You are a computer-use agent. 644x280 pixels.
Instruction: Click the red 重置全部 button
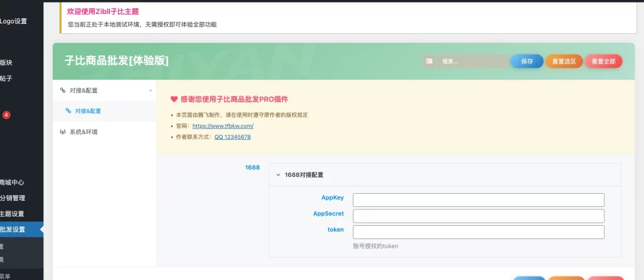(x=604, y=61)
